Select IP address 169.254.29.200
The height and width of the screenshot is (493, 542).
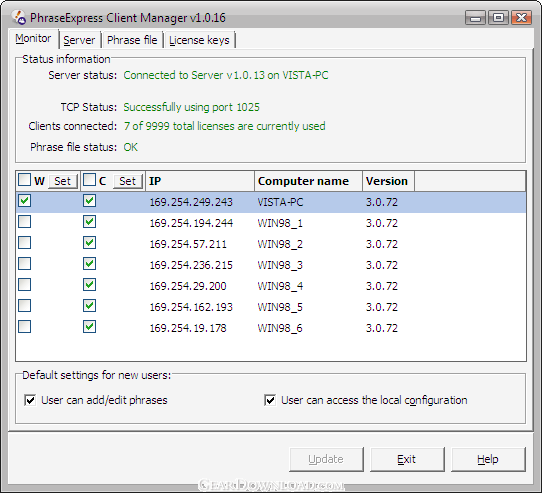pos(188,286)
